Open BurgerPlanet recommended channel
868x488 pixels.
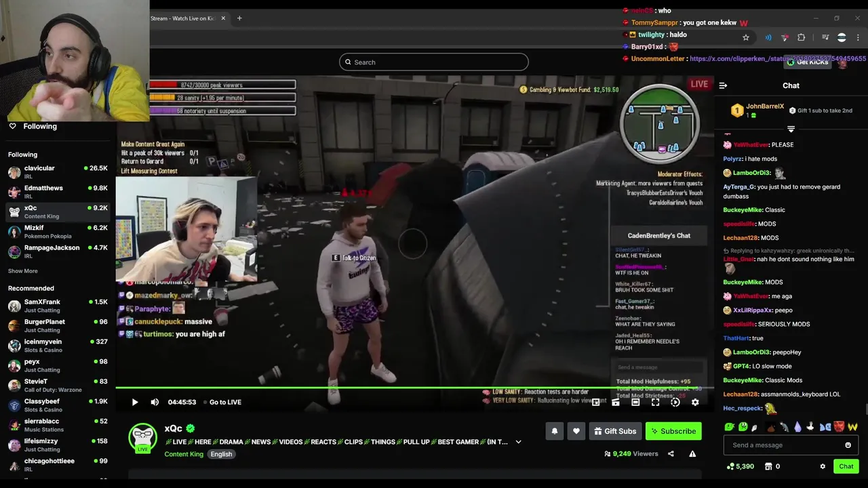58,325
